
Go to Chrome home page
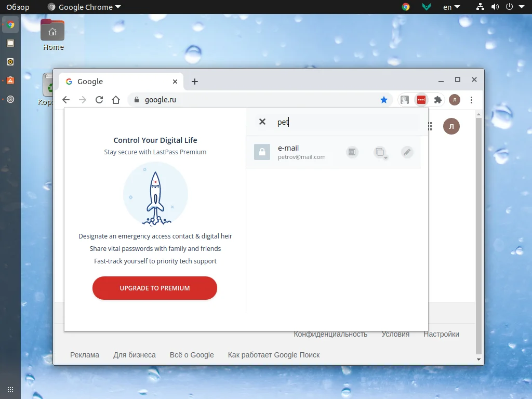[116, 100]
